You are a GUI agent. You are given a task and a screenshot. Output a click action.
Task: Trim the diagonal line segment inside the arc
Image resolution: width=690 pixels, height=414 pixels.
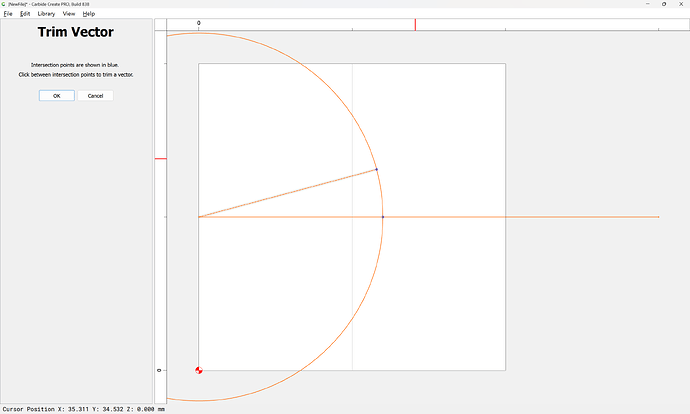(x=290, y=192)
